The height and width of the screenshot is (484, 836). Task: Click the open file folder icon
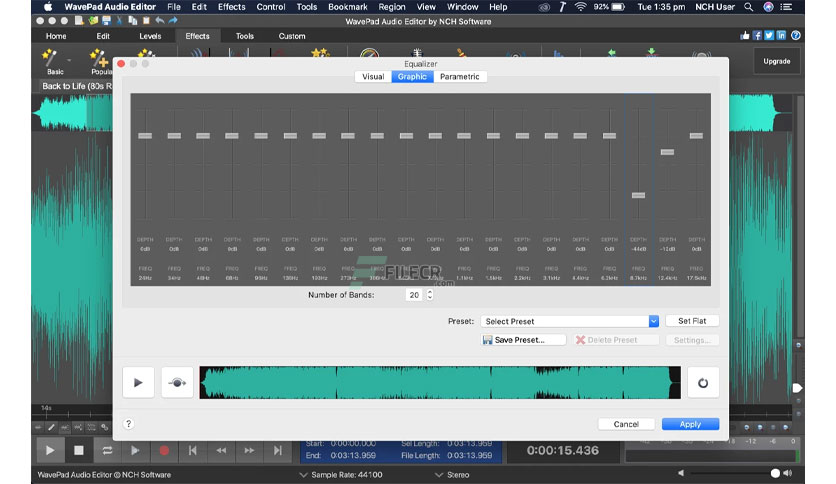click(93, 21)
